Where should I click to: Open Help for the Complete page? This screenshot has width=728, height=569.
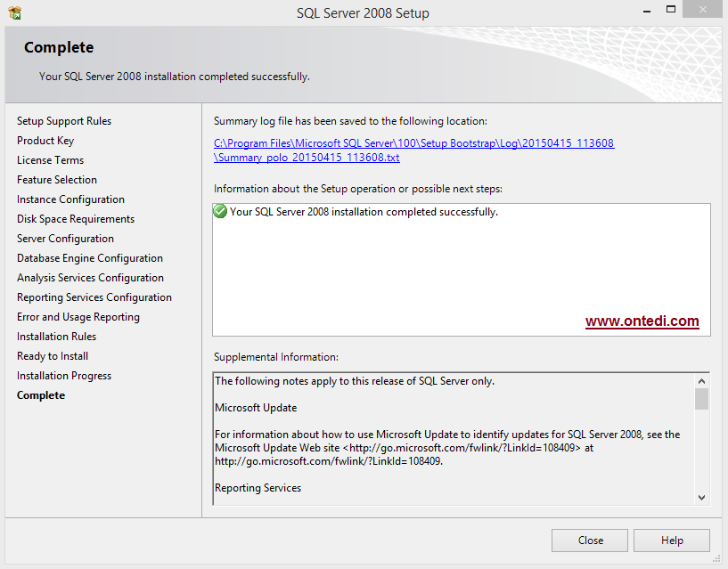pyautogui.click(x=671, y=541)
